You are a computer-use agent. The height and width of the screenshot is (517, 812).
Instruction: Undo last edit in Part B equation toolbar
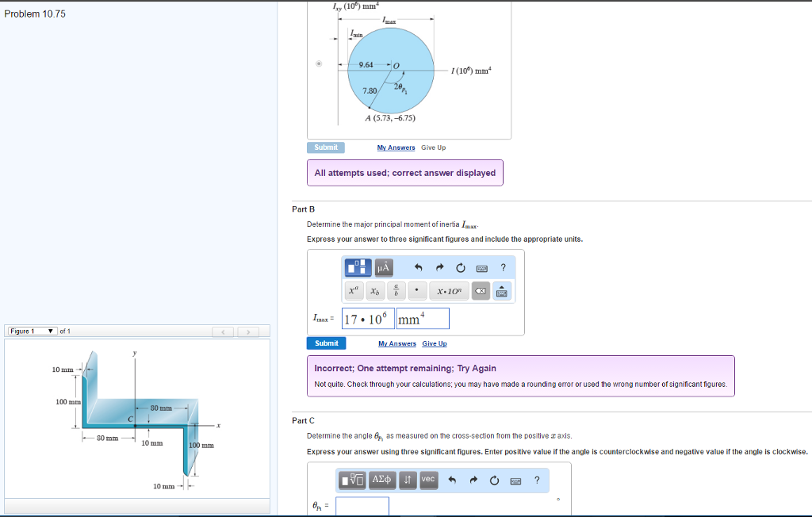tap(419, 267)
